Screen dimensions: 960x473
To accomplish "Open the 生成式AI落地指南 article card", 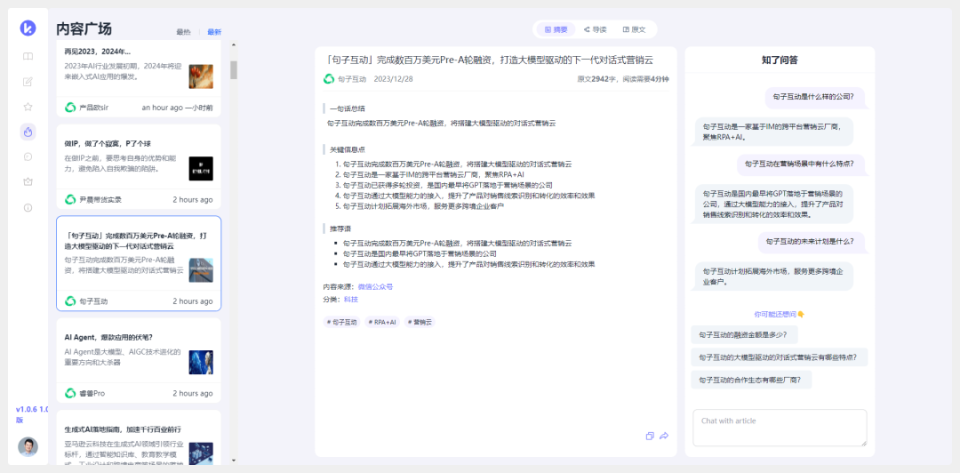I will coord(139,438).
